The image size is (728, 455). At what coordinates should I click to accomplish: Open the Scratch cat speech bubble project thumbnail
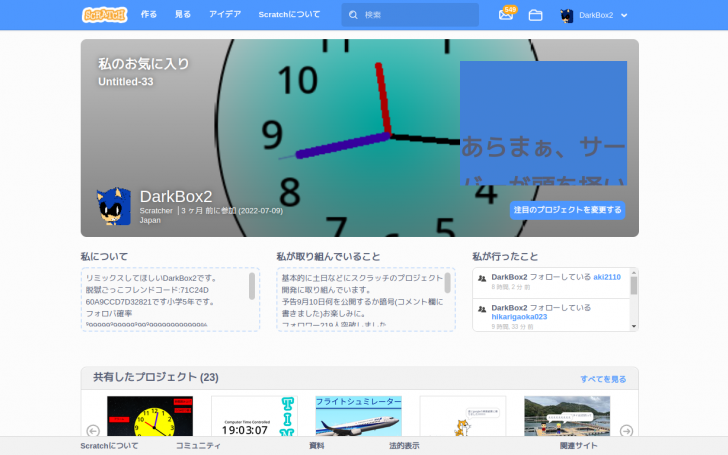click(x=463, y=416)
